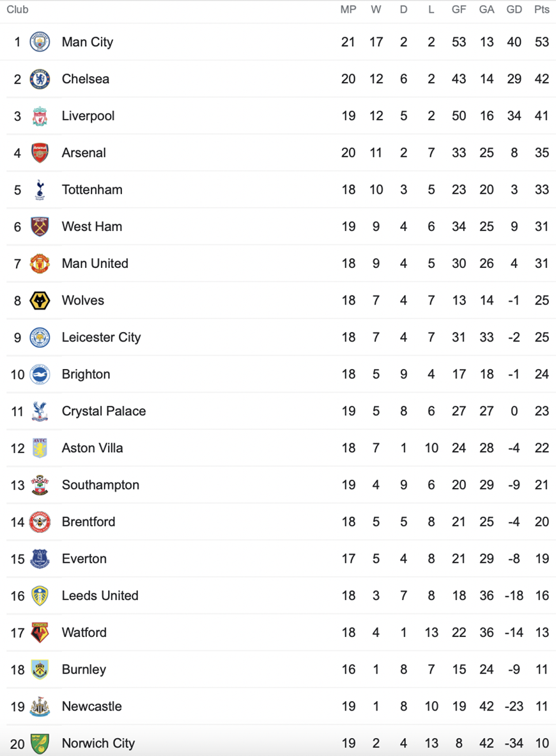Open the Brighton team link
The width and height of the screenshot is (556, 756).
point(86,374)
